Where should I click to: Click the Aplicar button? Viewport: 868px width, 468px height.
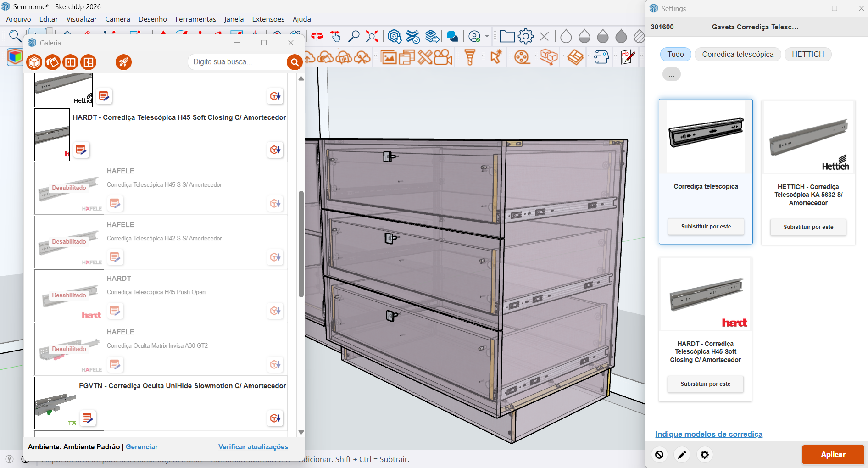(x=833, y=455)
